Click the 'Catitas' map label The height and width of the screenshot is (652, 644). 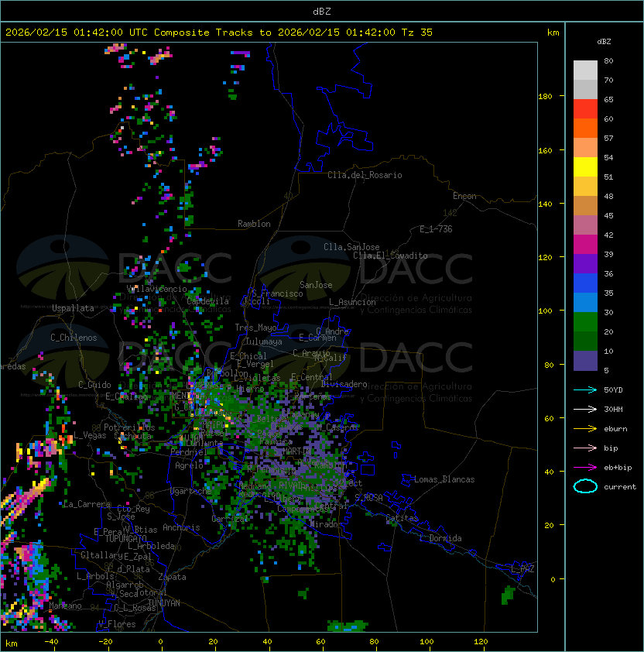point(402,518)
